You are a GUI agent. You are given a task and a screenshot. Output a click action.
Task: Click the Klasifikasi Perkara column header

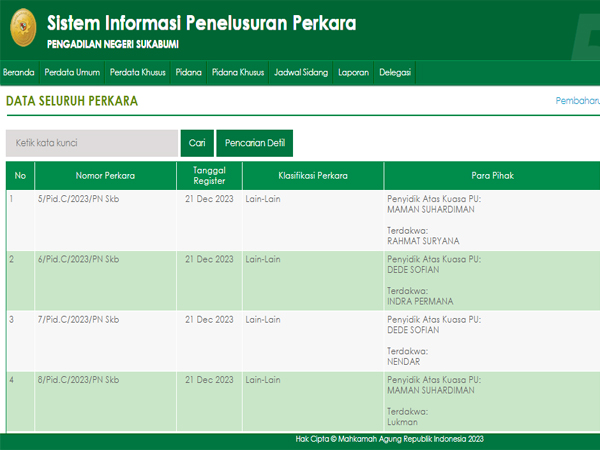(x=313, y=176)
